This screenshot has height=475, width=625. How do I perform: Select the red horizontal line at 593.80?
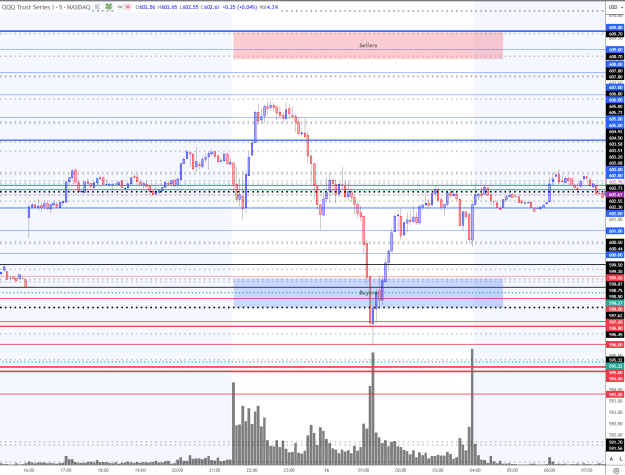point(303,394)
